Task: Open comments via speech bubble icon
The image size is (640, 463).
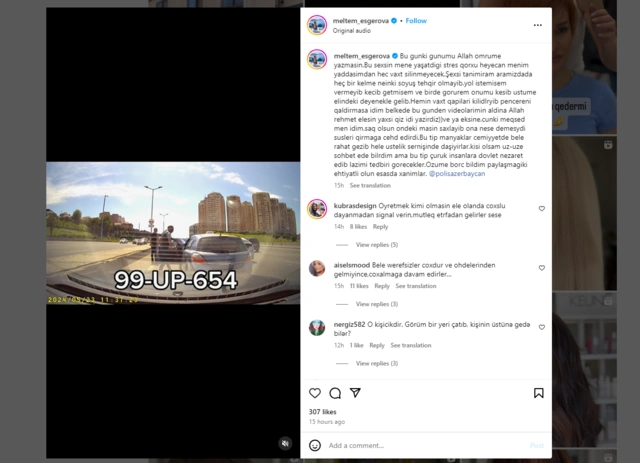Action: click(335, 393)
